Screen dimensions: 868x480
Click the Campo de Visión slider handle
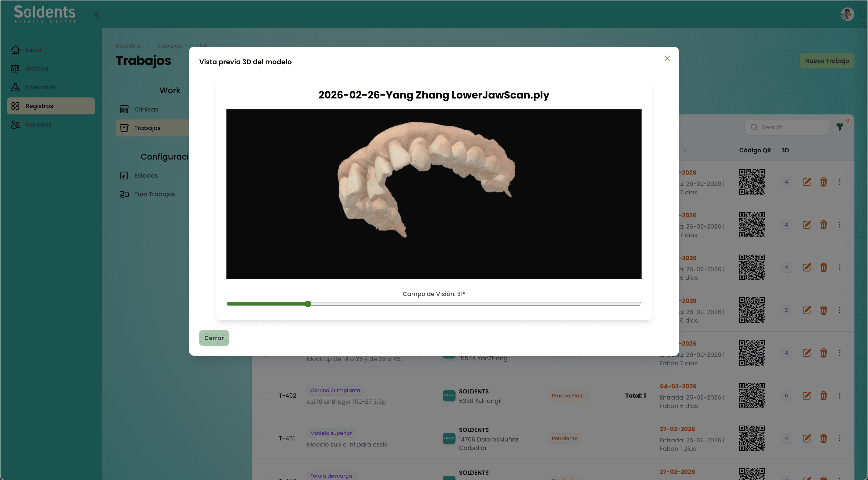pos(308,304)
